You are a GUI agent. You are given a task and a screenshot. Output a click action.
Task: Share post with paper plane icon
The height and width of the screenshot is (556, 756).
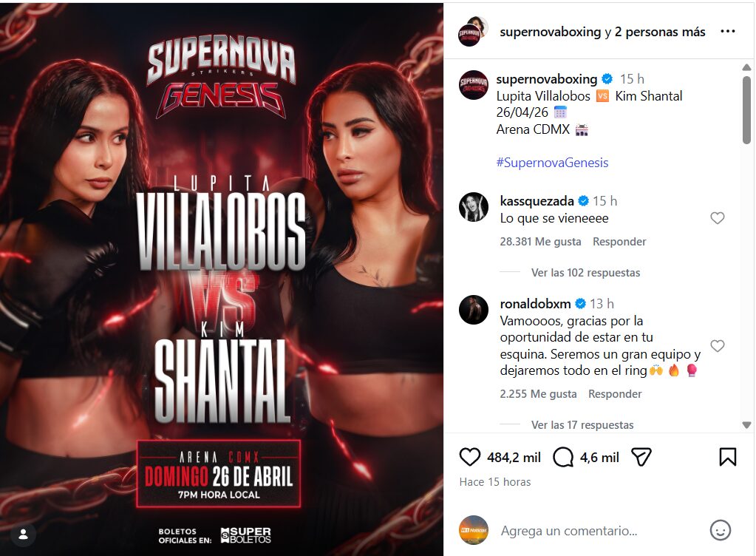click(641, 457)
